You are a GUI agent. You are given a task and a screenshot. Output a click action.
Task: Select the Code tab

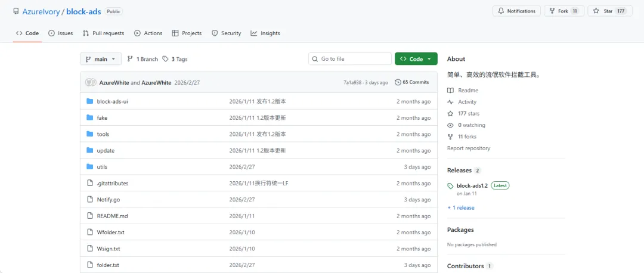pos(27,33)
